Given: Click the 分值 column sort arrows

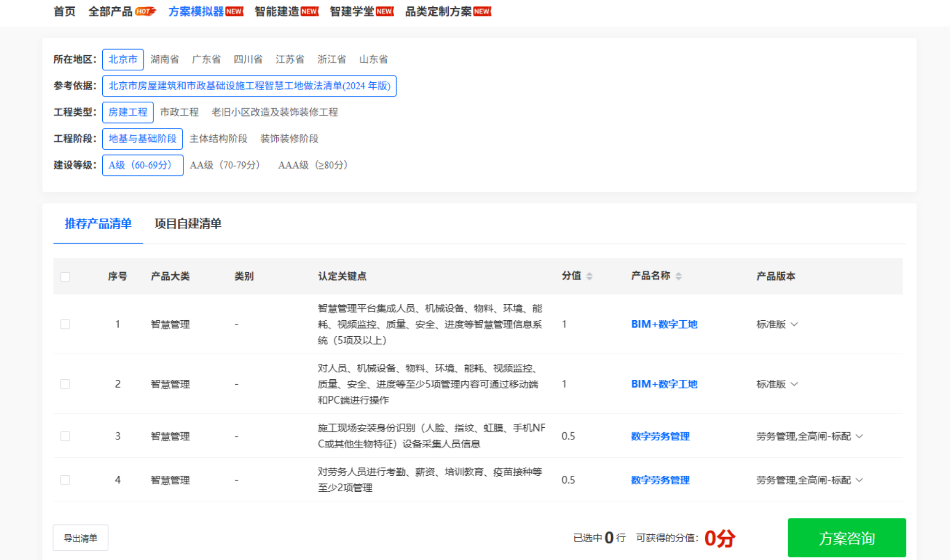Looking at the screenshot, I should (589, 276).
